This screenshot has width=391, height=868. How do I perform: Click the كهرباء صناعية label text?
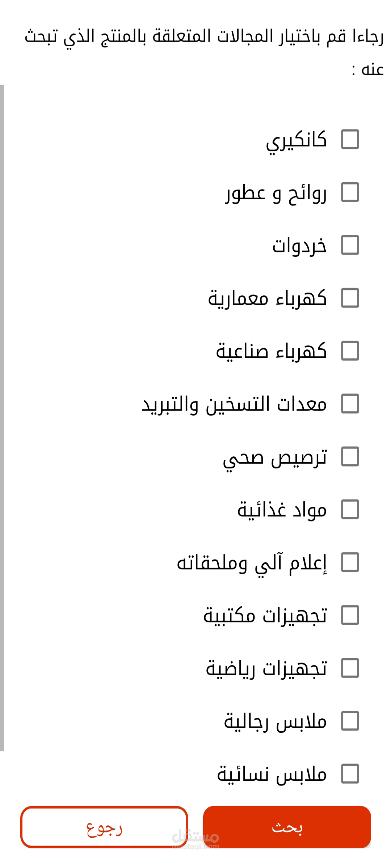click(x=272, y=351)
